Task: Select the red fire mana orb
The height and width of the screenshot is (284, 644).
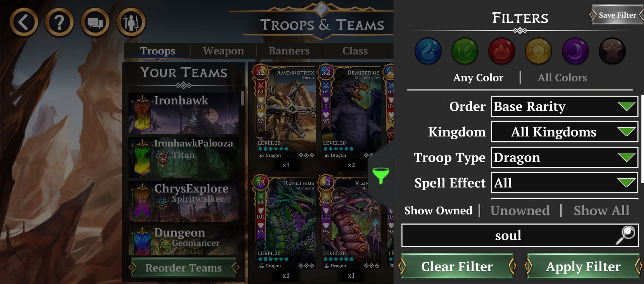Action: coord(502,51)
